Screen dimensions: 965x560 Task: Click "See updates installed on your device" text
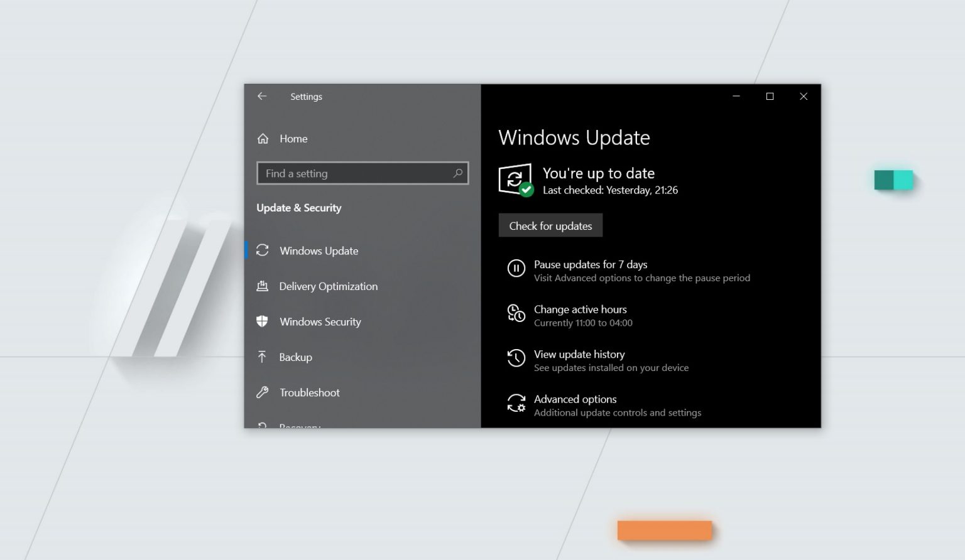[611, 368]
